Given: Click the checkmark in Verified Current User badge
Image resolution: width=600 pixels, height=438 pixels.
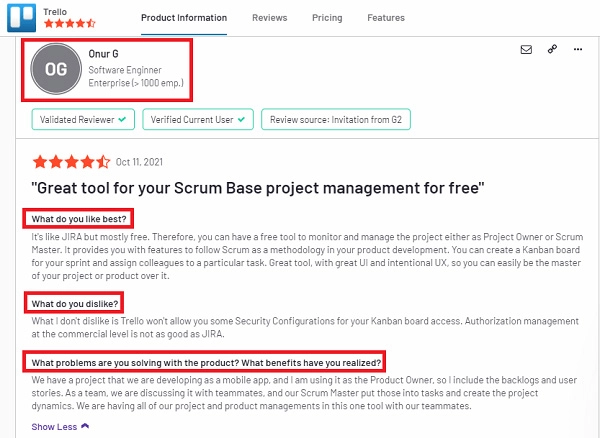Looking at the screenshot, I should pos(241,120).
